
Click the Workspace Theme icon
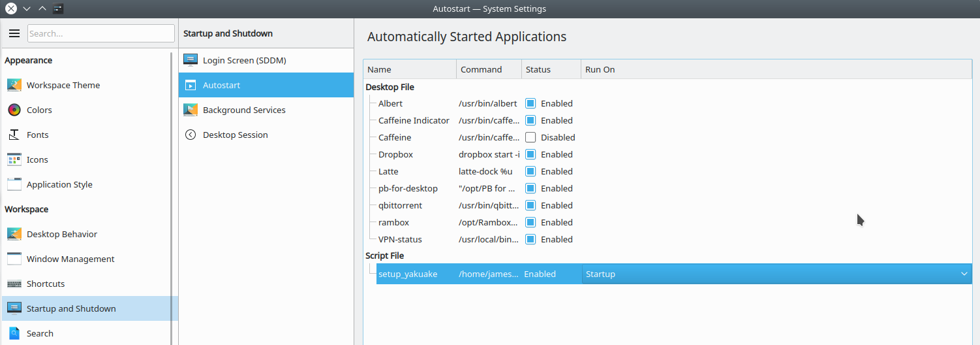[x=14, y=85]
